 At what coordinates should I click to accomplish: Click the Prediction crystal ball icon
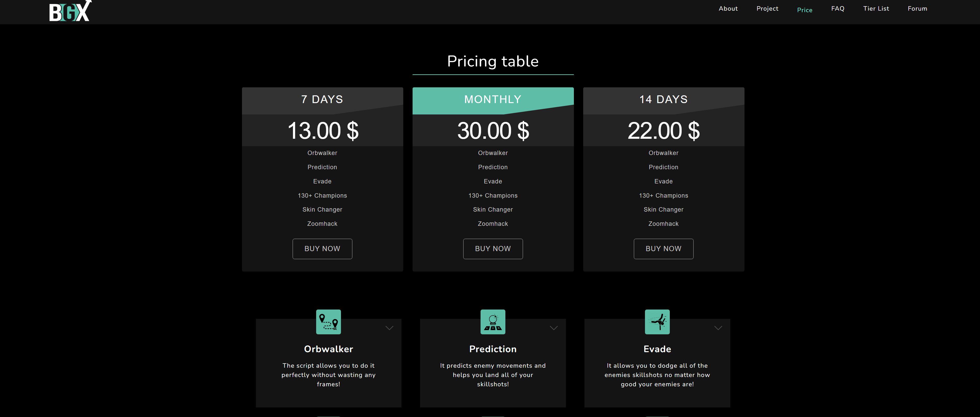493,322
